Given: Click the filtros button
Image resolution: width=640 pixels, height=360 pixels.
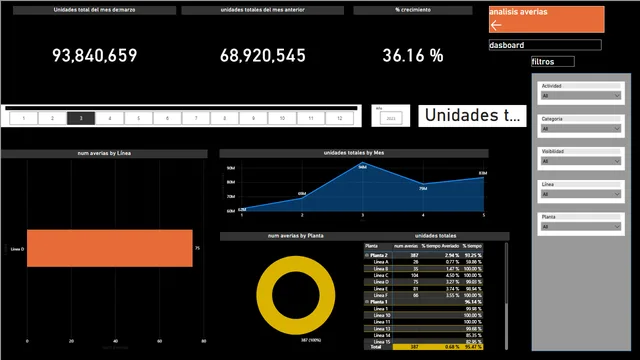Looking at the screenshot, I should [553, 62].
